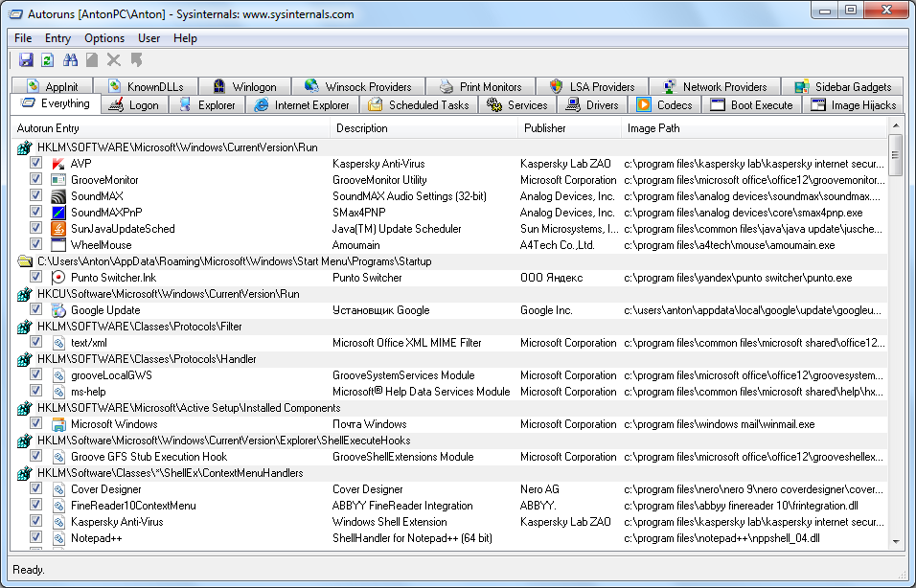
Task: Click registry icon beside ContextMenuHandlers key
Action: coord(25,473)
